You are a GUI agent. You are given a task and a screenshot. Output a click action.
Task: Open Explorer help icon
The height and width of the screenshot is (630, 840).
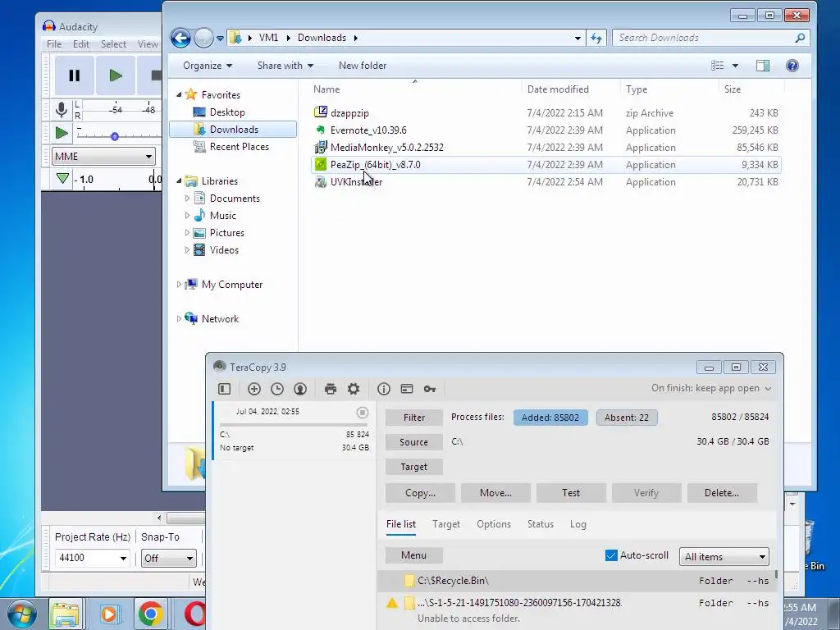[792, 66]
